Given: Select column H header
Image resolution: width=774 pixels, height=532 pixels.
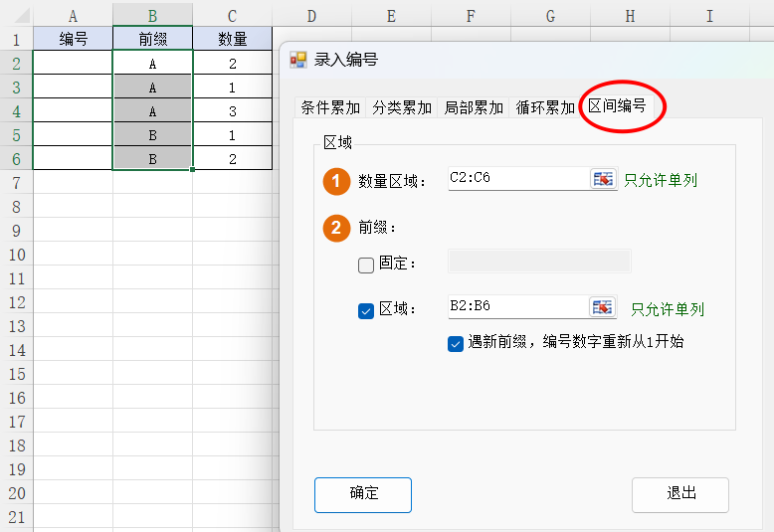Looking at the screenshot, I should (x=630, y=16).
